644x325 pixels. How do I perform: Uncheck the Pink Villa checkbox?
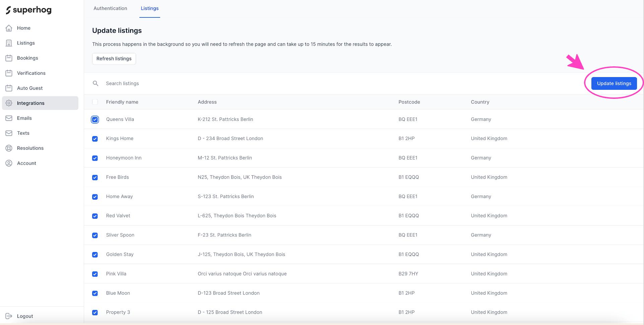[x=95, y=274]
